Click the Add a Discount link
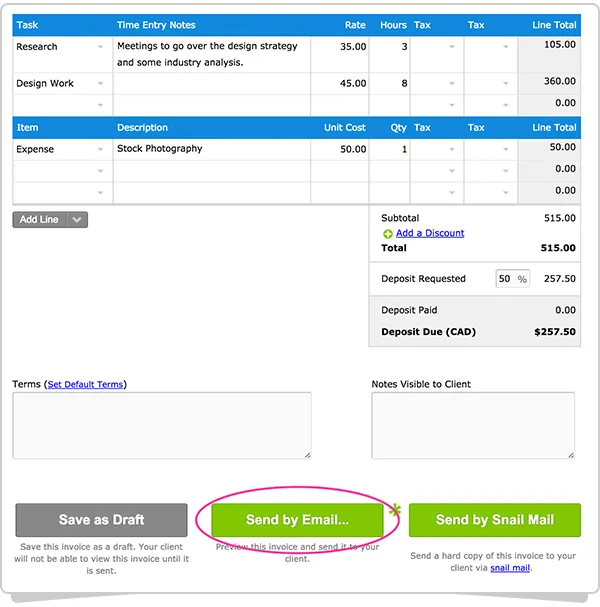The image size is (600, 607). pyautogui.click(x=430, y=233)
